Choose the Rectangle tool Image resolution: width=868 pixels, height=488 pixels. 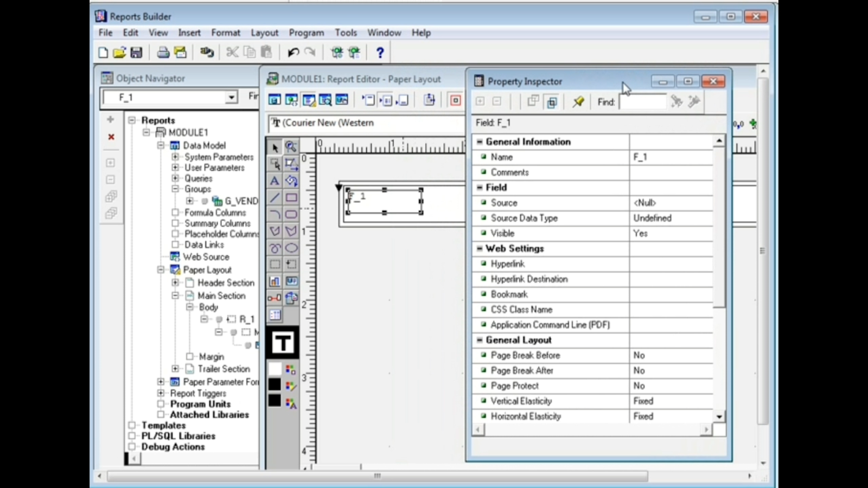[x=291, y=197]
